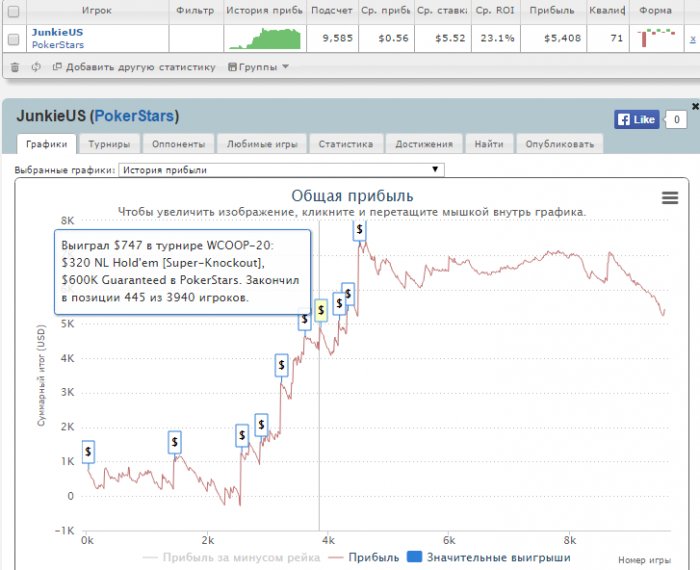The width and height of the screenshot is (700, 570).
Task: Expand the Группы dropdown
Action: [x=258, y=67]
